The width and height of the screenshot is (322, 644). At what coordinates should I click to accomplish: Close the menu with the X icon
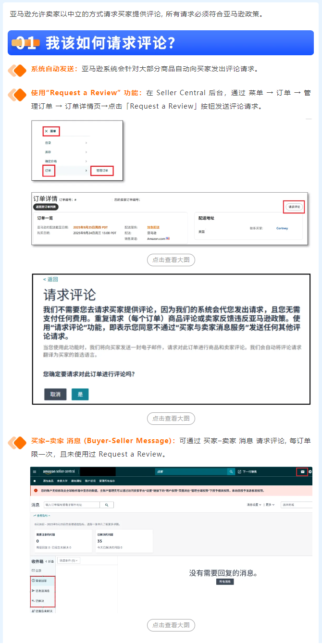(x=46, y=131)
